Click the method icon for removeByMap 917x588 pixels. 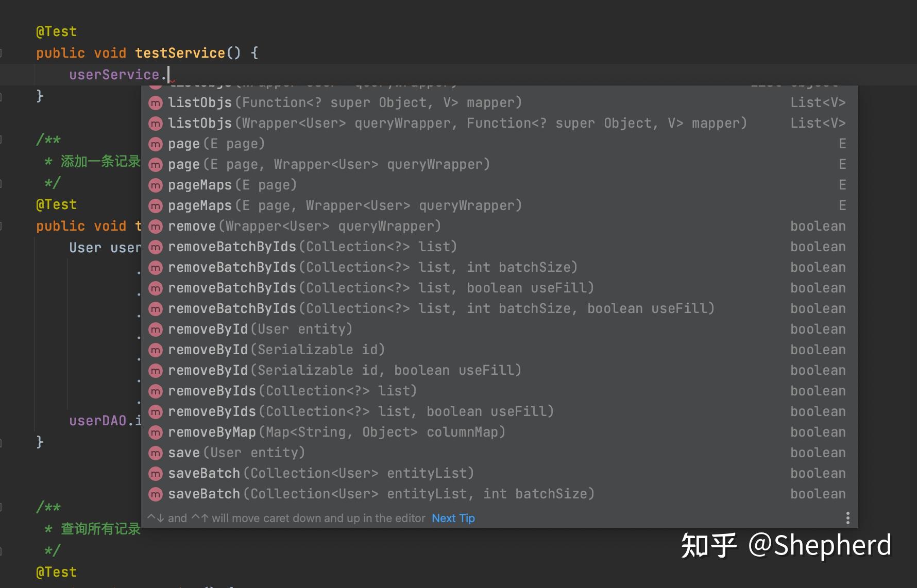tap(155, 433)
